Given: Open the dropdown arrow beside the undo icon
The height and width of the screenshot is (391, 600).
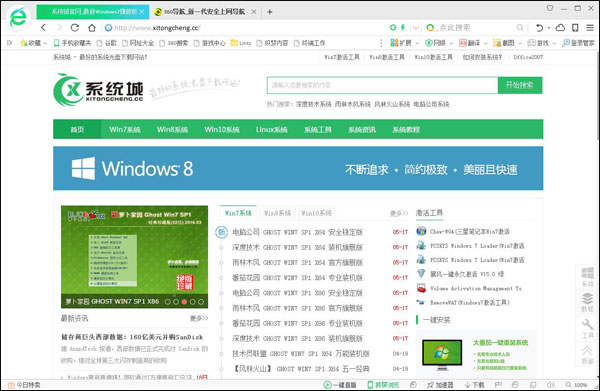Looking at the screenshot, I should click(549, 28).
